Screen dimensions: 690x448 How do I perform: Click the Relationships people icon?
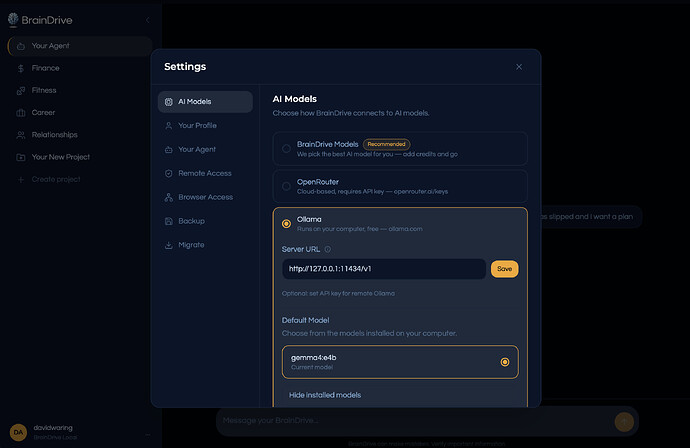[21, 135]
